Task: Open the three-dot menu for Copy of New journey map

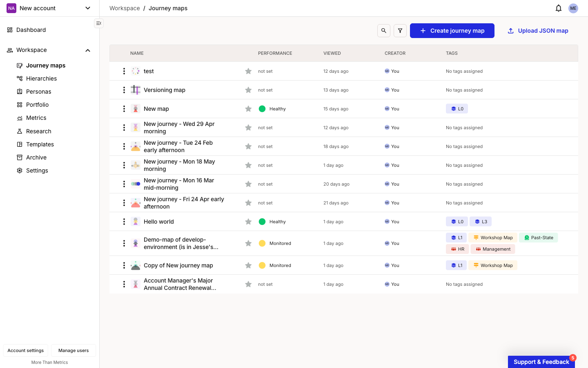Action: click(x=124, y=265)
